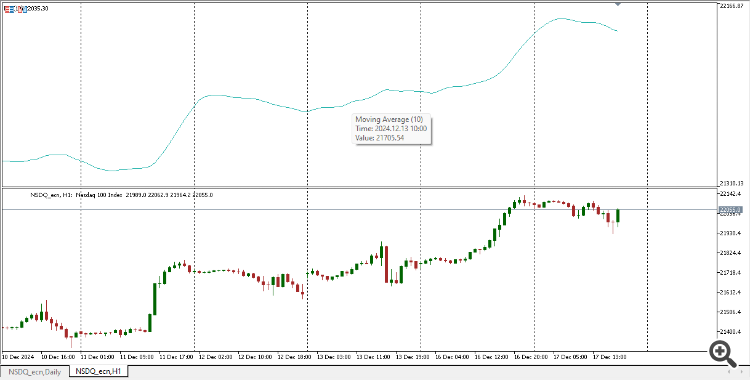750x380 pixels.
Task: Click the 21824.4 price axis label
Action: pyautogui.click(x=731, y=252)
